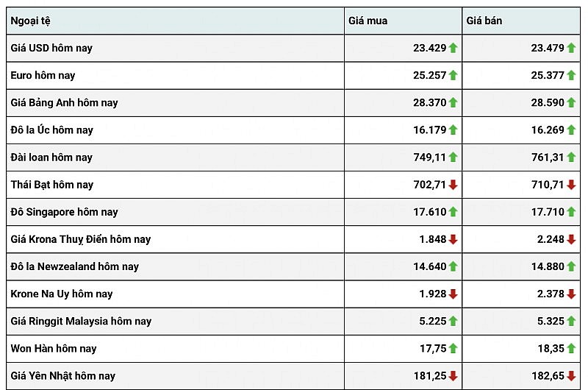
Task: Click green up arrow beside Euro sell price
Action: click(571, 76)
